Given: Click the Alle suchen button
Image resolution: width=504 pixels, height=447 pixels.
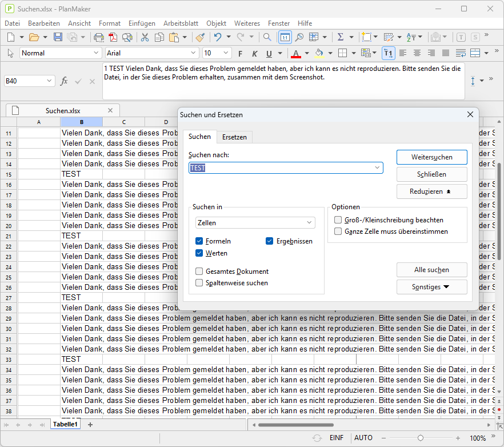Looking at the screenshot, I should click(x=431, y=270).
